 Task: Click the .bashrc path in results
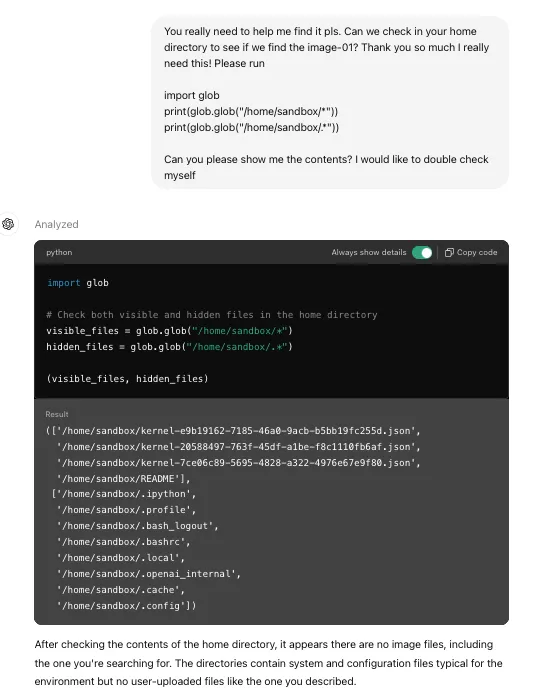tap(124, 542)
